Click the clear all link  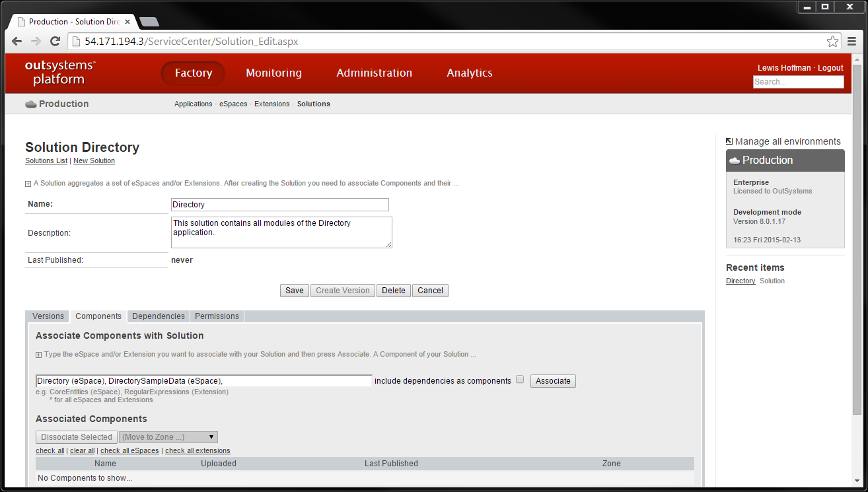tap(83, 450)
